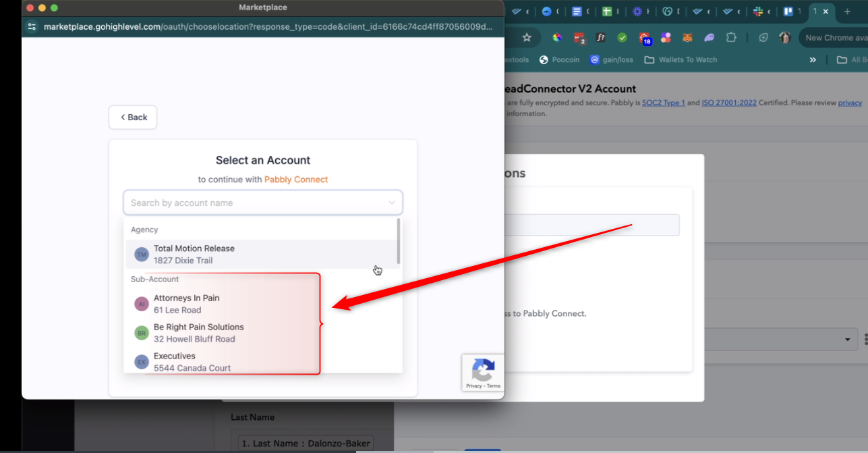Open the ISO 27001:2022 link in Pabbly
The height and width of the screenshot is (453, 868).
729,103
